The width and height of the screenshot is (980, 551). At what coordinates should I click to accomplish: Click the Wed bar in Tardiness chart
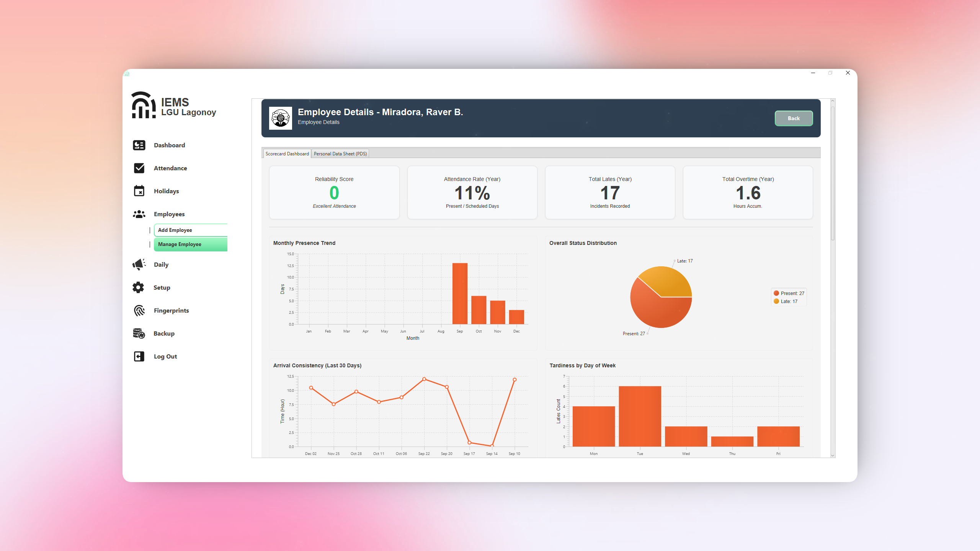tap(686, 436)
